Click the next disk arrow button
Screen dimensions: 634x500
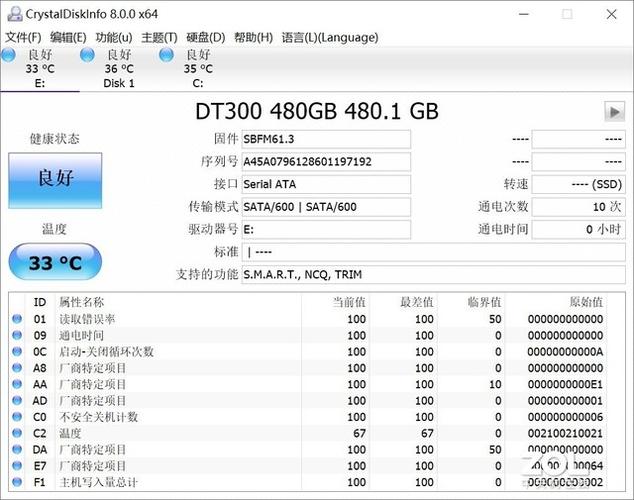click(x=613, y=111)
